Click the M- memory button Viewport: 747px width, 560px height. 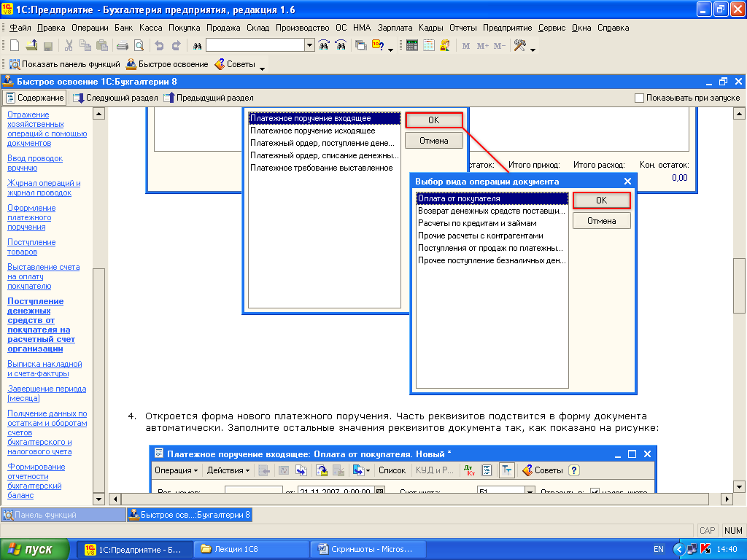click(x=499, y=46)
